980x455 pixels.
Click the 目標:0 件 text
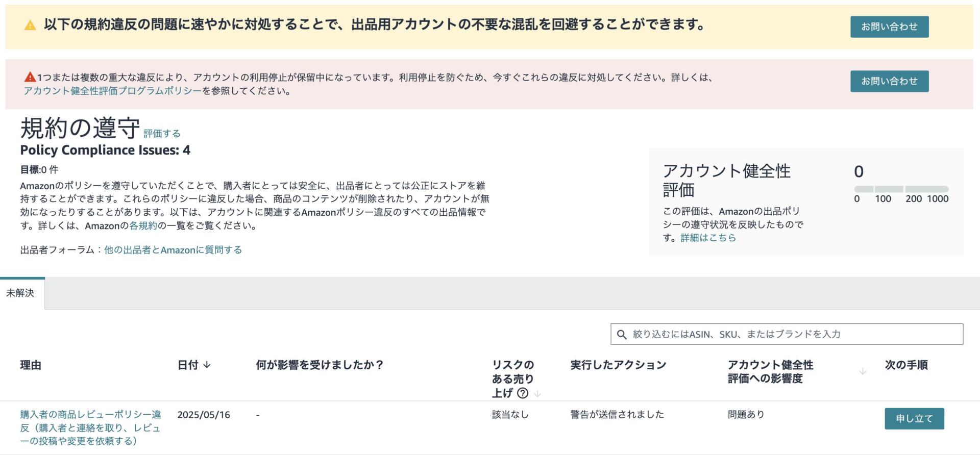click(39, 170)
